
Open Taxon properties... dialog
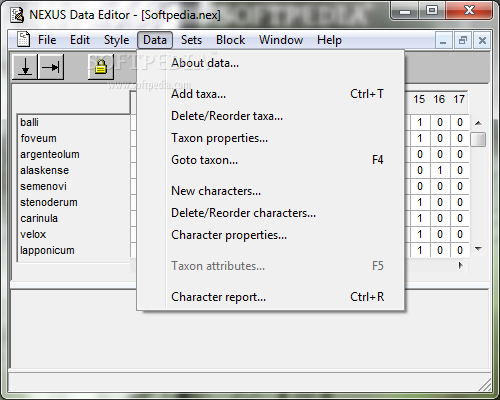coord(271,138)
